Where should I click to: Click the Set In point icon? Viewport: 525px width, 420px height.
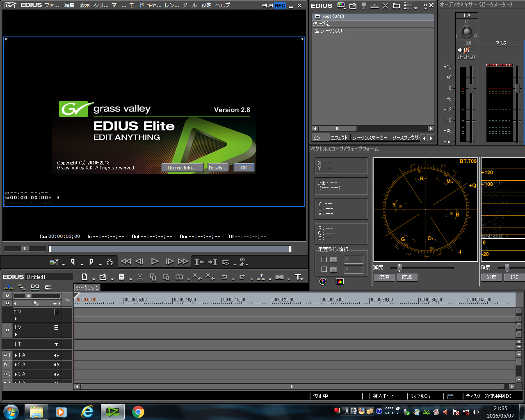tap(73, 262)
